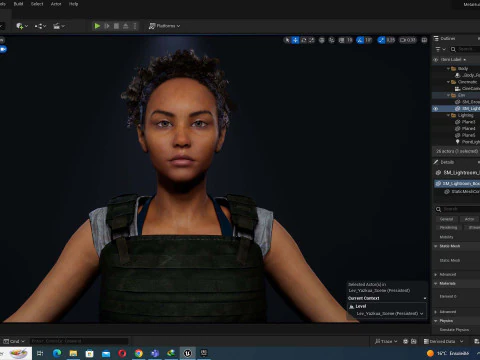Screen dimensions: 480x360
Task: Click the stop play square button
Action: coord(116,26)
